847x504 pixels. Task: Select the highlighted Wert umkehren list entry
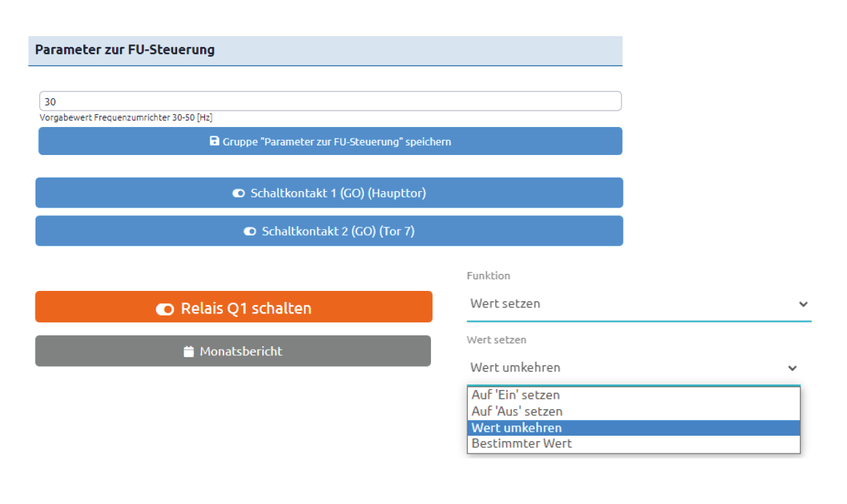pyautogui.click(x=633, y=428)
